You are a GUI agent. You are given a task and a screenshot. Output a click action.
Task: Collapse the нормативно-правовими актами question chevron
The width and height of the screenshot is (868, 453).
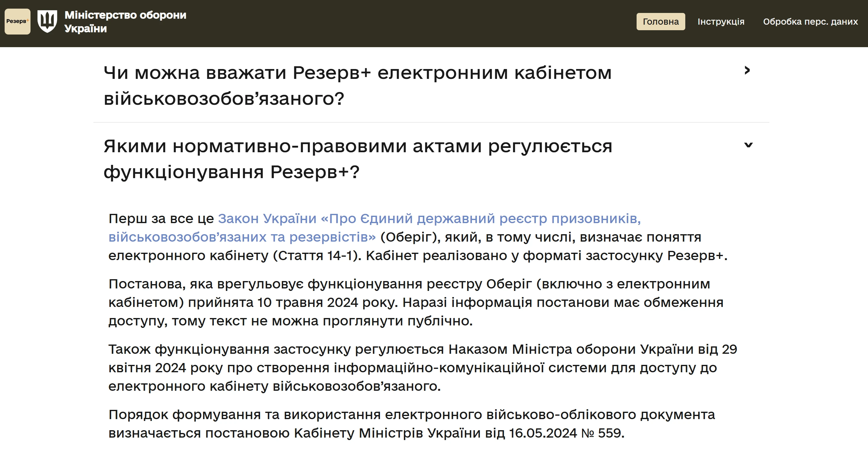pyautogui.click(x=748, y=145)
